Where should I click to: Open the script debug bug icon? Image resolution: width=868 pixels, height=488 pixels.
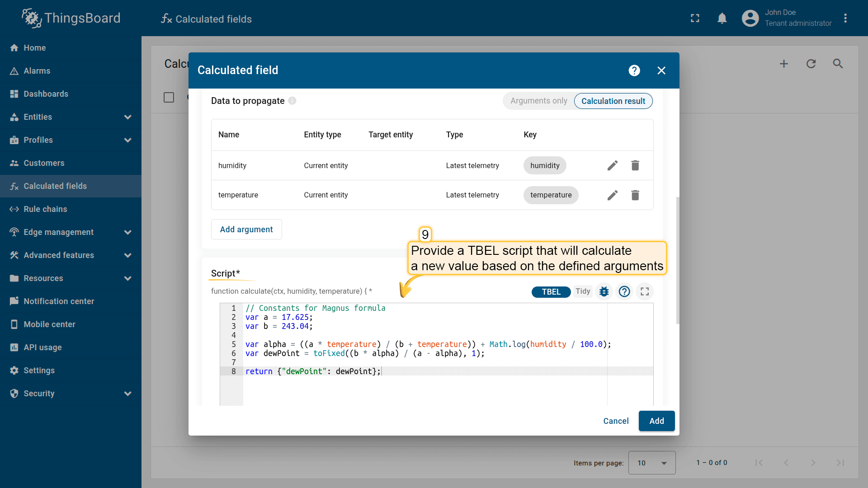pos(604,291)
